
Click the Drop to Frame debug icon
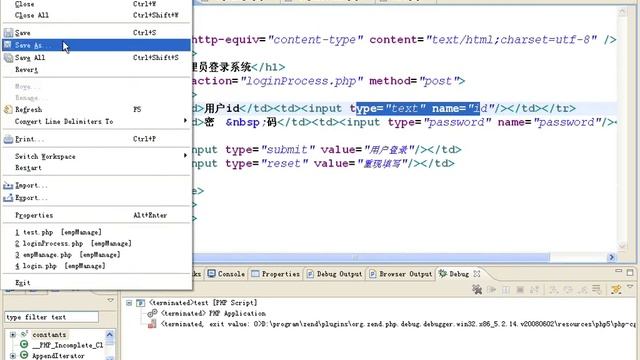(596, 289)
